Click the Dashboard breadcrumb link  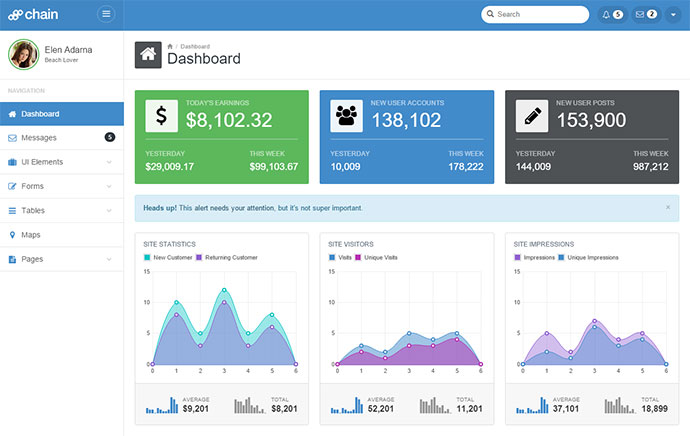[x=195, y=46]
